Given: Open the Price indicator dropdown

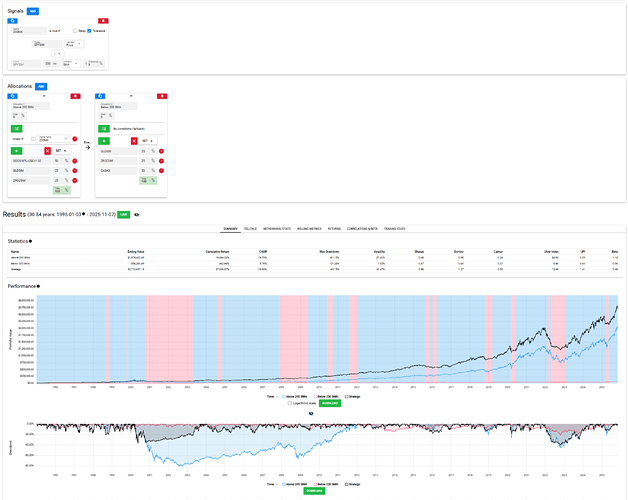Looking at the screenshot, I should [x=74, y=44].
